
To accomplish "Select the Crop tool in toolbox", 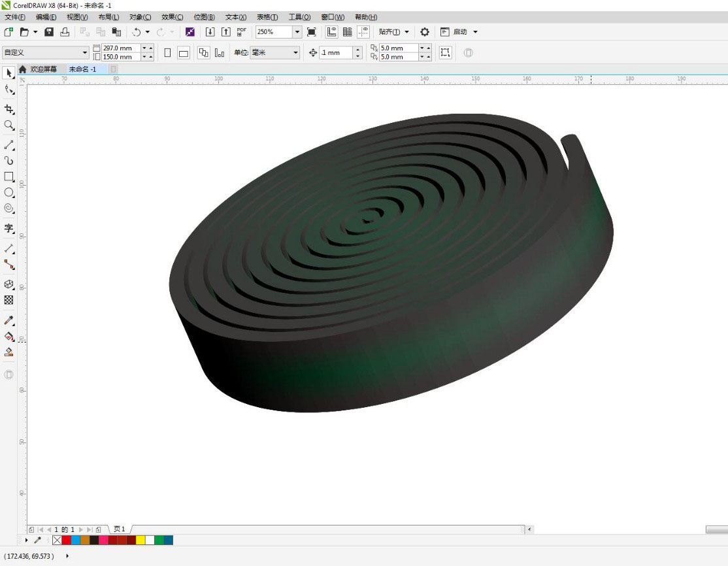I will pyautogui.click(x=9, y=109).
